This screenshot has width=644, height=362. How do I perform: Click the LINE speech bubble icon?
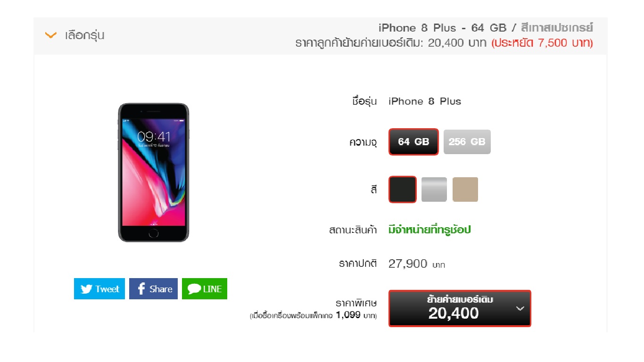(x=194, y=289)
